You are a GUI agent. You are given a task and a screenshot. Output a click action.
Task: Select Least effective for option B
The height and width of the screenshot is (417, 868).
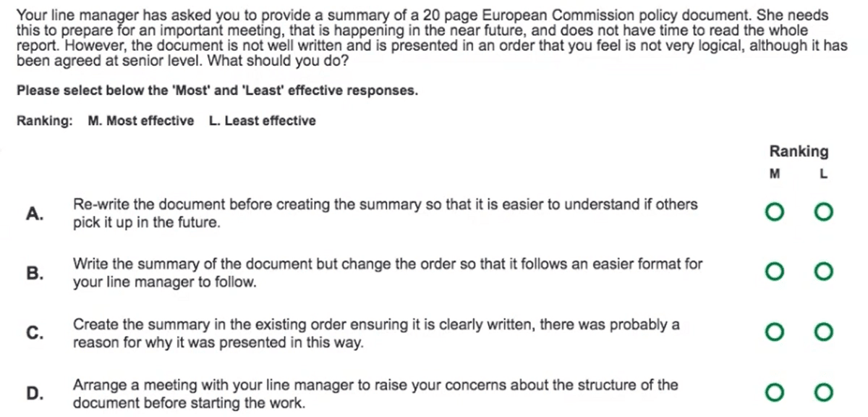tap(823, 272)
